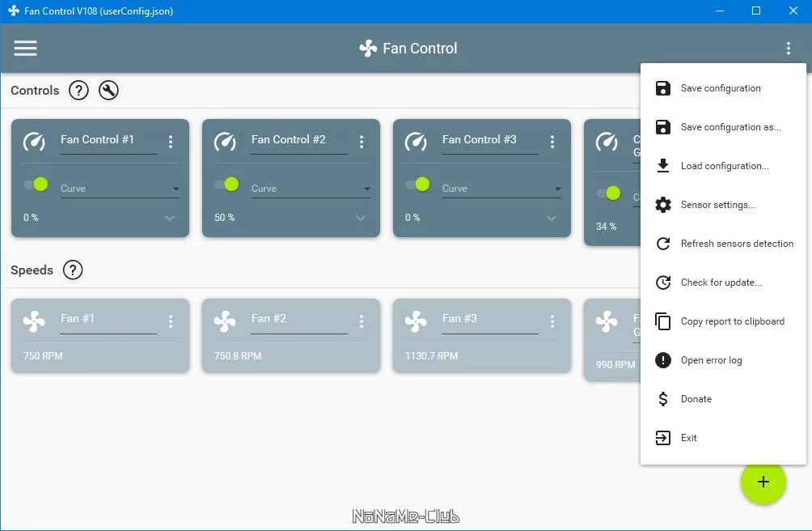Click the refresh icon for sensors detection

pyautogui.click(x=663, y=244)
